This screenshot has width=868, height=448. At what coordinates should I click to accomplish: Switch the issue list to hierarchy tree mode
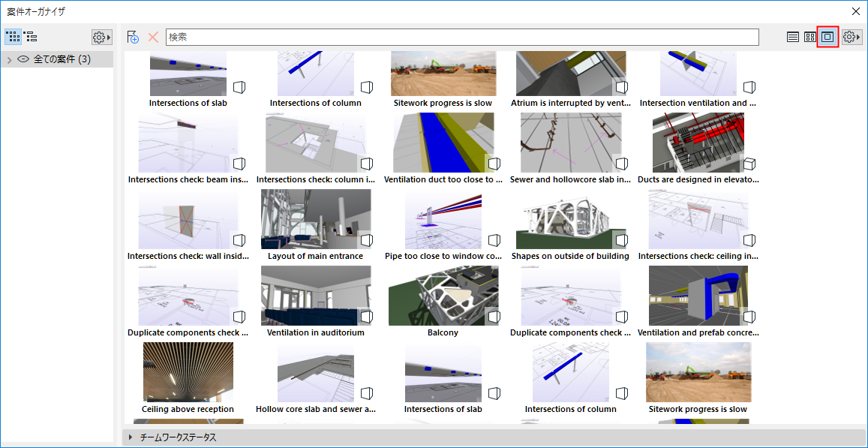coord(31,37)
